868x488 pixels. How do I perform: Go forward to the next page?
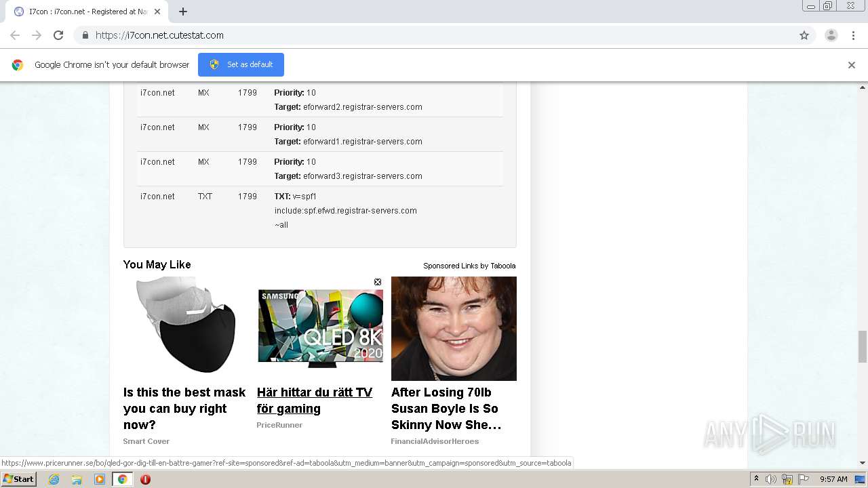click(x=37, y=35)
